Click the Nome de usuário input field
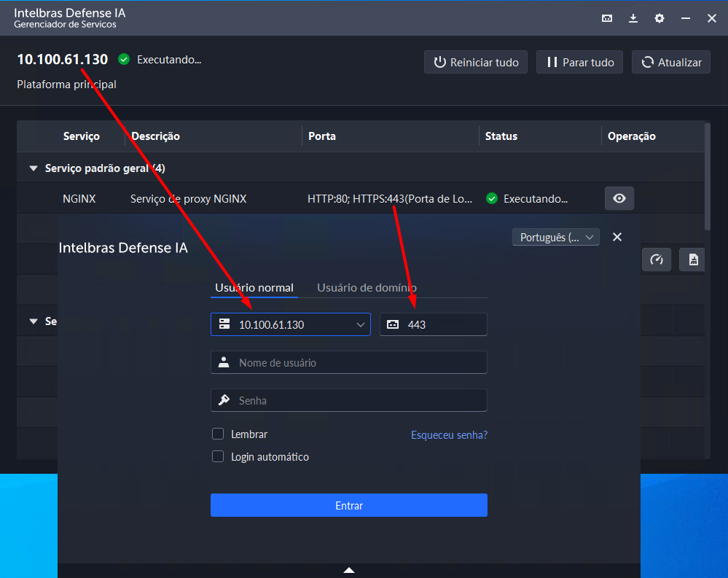Image resolution: width=728 pixels, height=578 pixels. 357,362
